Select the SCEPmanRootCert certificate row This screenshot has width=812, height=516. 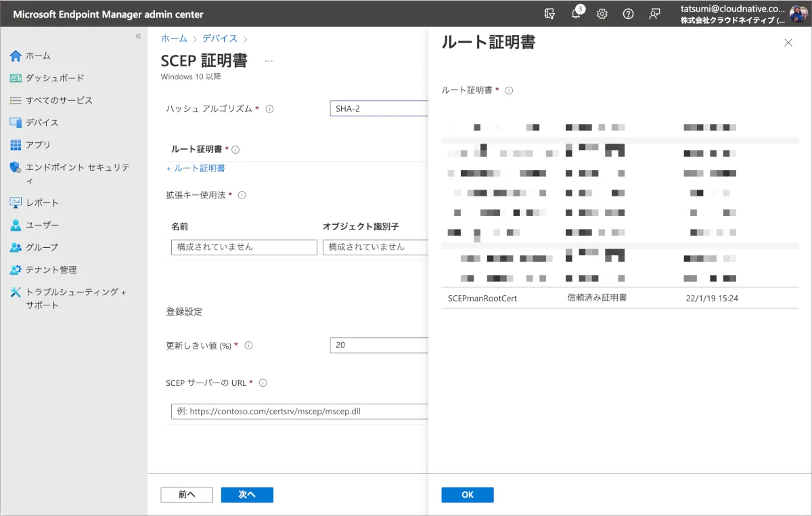[619, 298]
